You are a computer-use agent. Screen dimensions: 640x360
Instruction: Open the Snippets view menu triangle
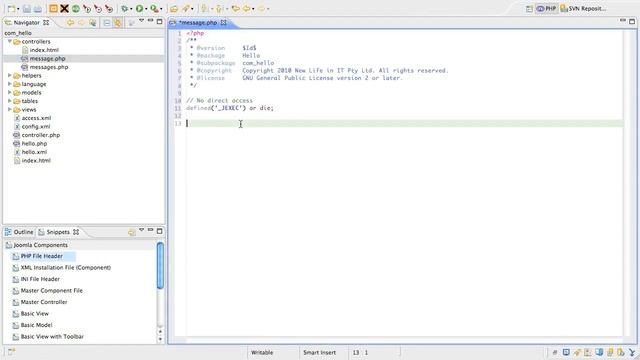click(142, 230)
